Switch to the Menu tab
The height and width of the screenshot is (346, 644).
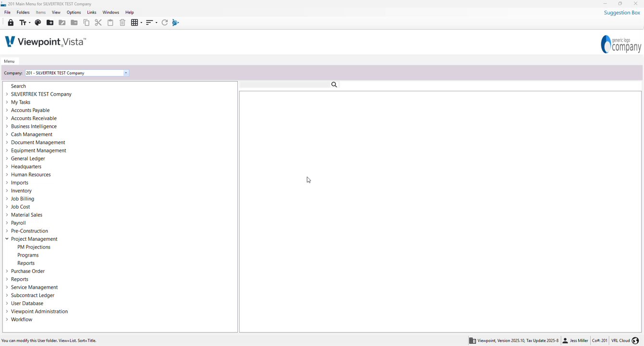pos(9,62)
